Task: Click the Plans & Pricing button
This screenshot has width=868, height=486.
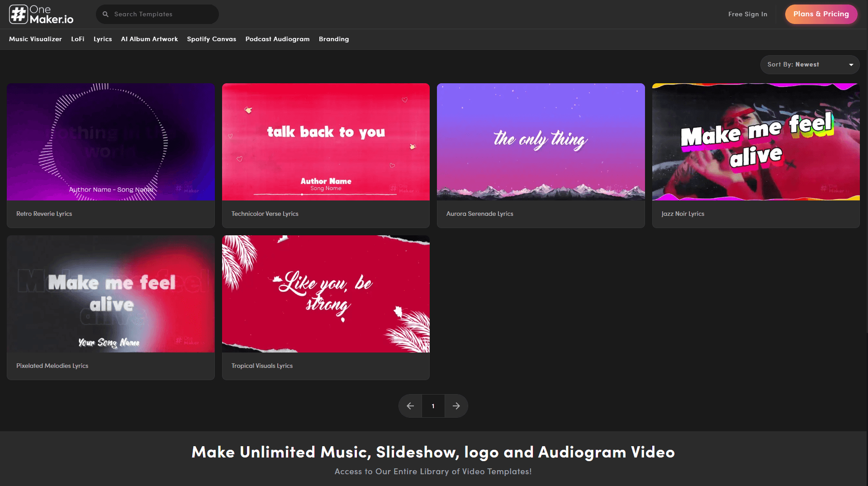Action: tap(821, 14)
